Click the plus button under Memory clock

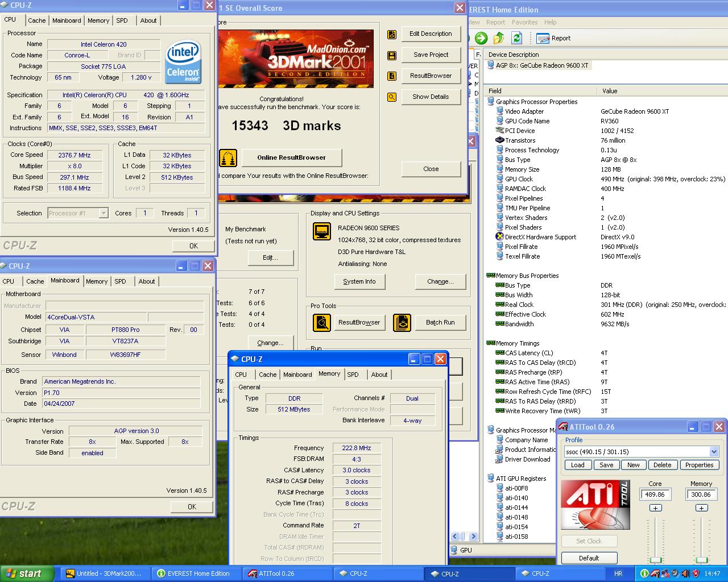click(x=701, y=508)
